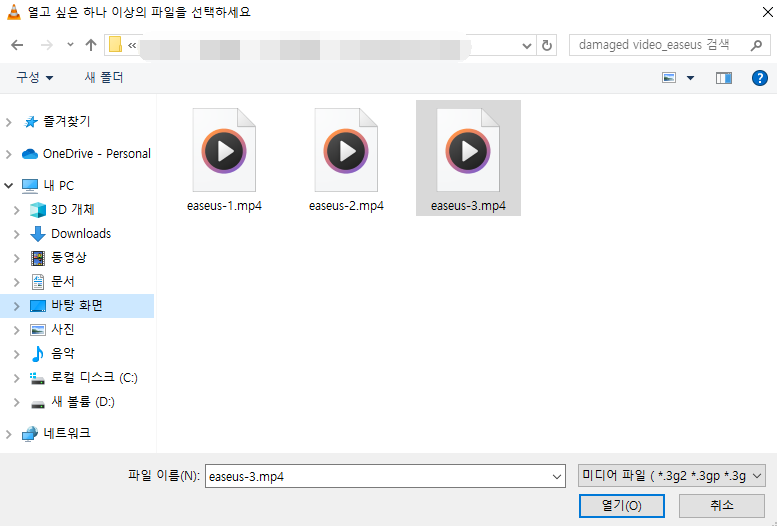Select the easeus-2.mp4 file thumbnail
Image resolution: width=777 pixels, height=526 pixels.
coord(346,150)
